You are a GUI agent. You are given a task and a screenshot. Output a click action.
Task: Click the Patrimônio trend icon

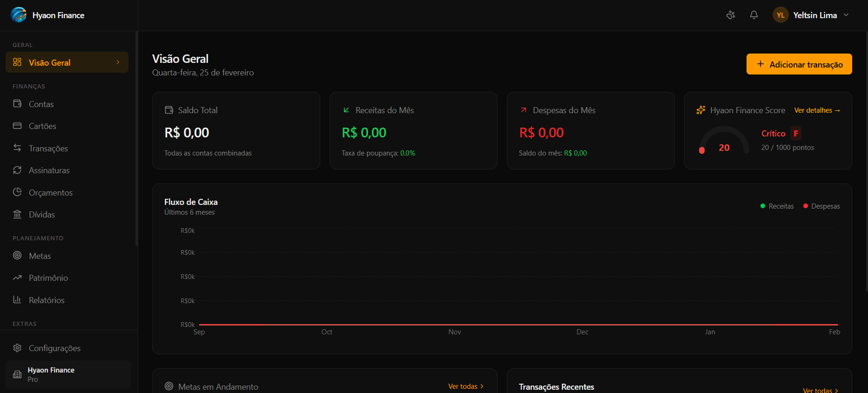[x=17, y=278]
